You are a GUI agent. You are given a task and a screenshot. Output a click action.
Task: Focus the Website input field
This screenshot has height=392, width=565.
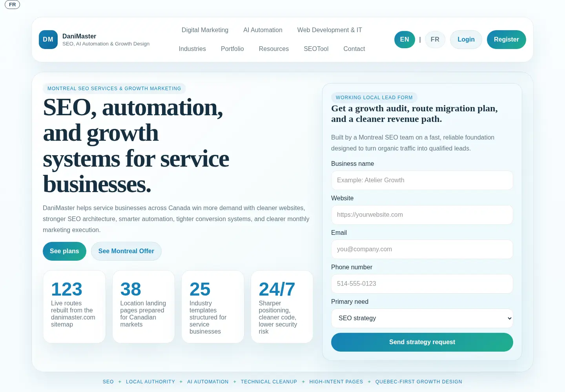pos(422,215)
